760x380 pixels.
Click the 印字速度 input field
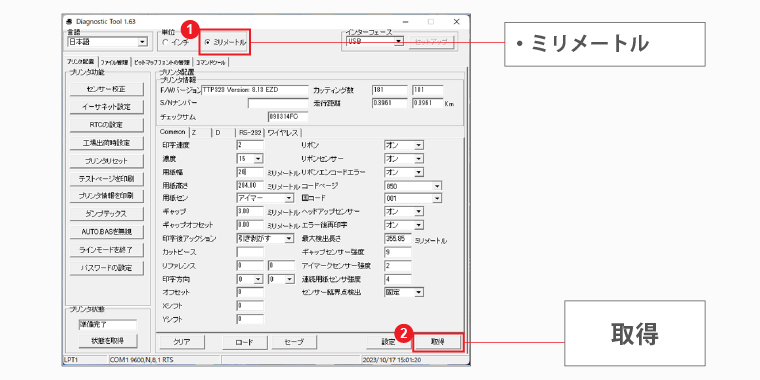(250, 145)
